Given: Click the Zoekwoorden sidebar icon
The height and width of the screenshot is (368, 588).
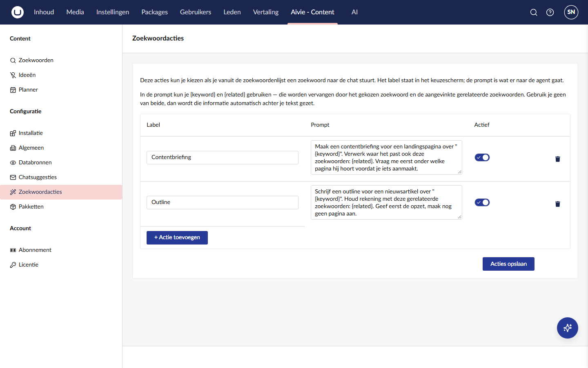Looking at the screenshot, I should [x=13, y=61].
